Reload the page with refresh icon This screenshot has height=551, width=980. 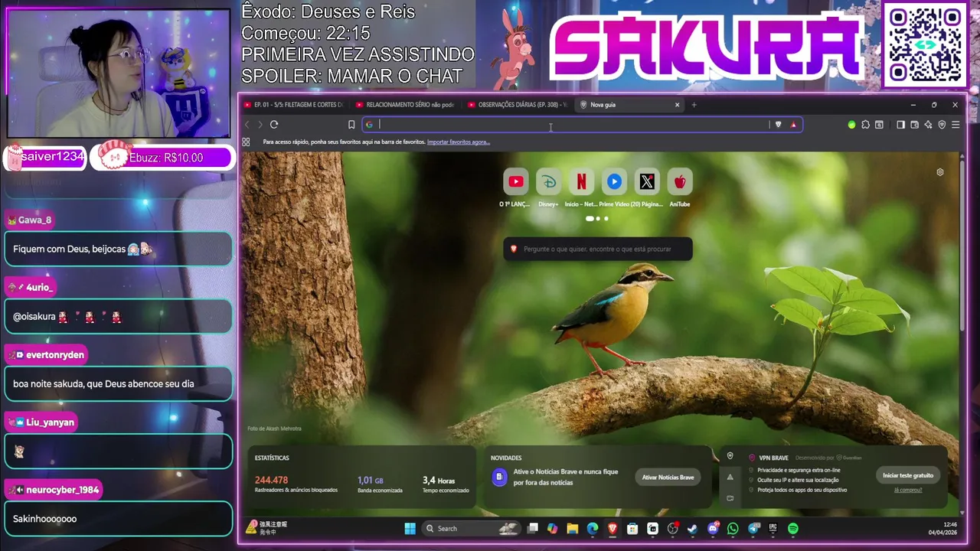[274, 125]
